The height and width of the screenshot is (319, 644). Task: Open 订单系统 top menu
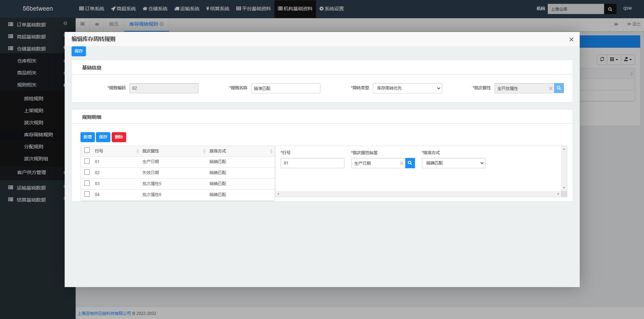coord(91,9)
